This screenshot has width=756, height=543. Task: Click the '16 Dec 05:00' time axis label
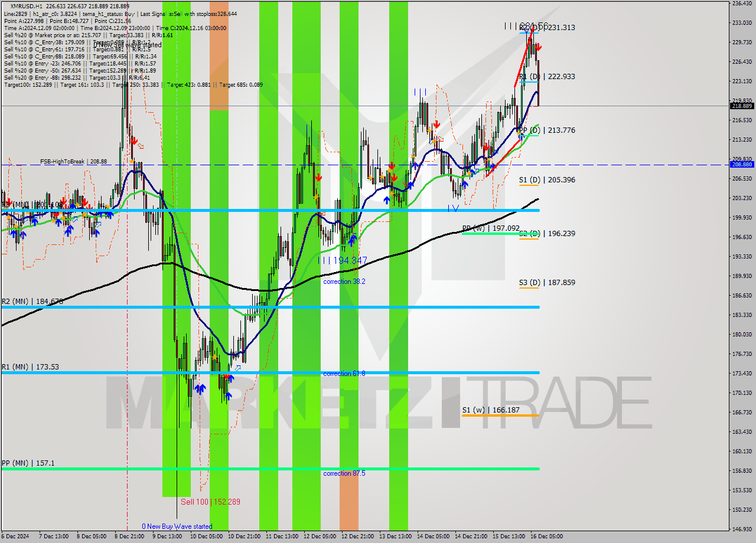[x=546, y=537]
